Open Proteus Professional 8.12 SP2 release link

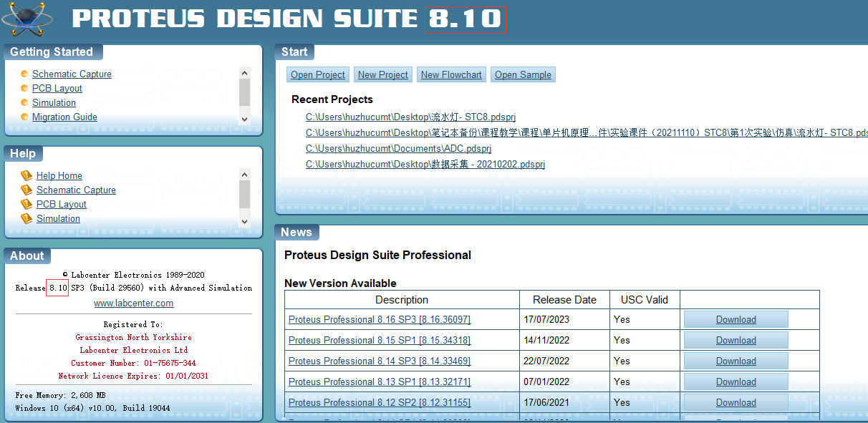coord(380,402)
